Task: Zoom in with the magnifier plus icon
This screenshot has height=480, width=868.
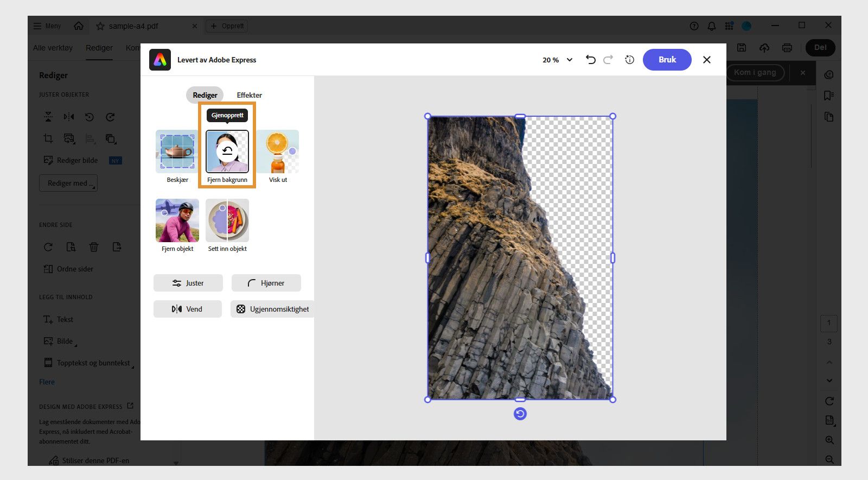Action: pyautogui.click(x=829, y=440)
